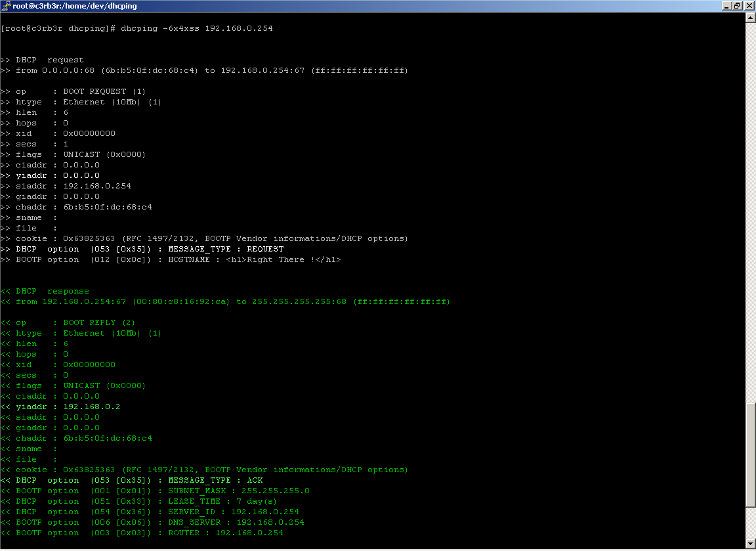Minimize the terminal window
The width and height of the screenshot is (756, 551).
(x=726, y=6)
